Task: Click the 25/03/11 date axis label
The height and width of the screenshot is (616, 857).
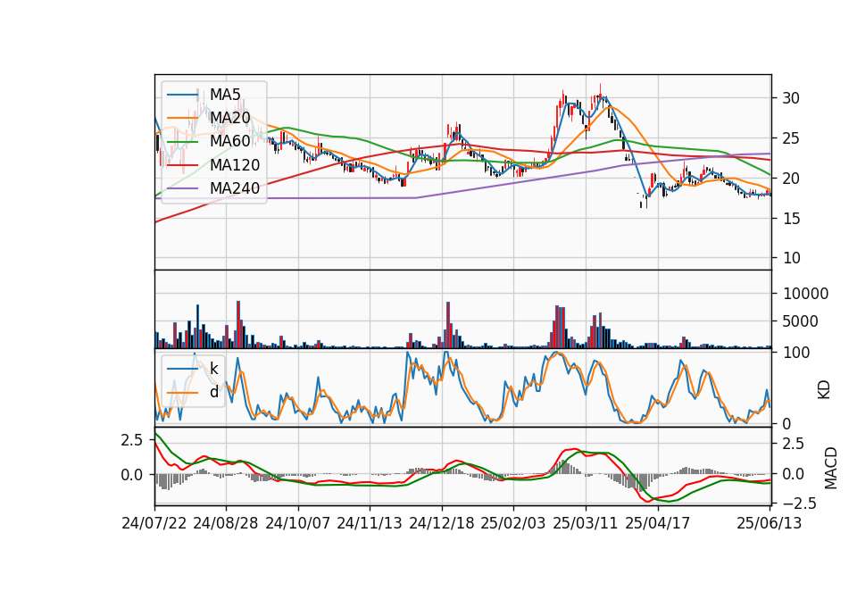Action: [586, 523]
